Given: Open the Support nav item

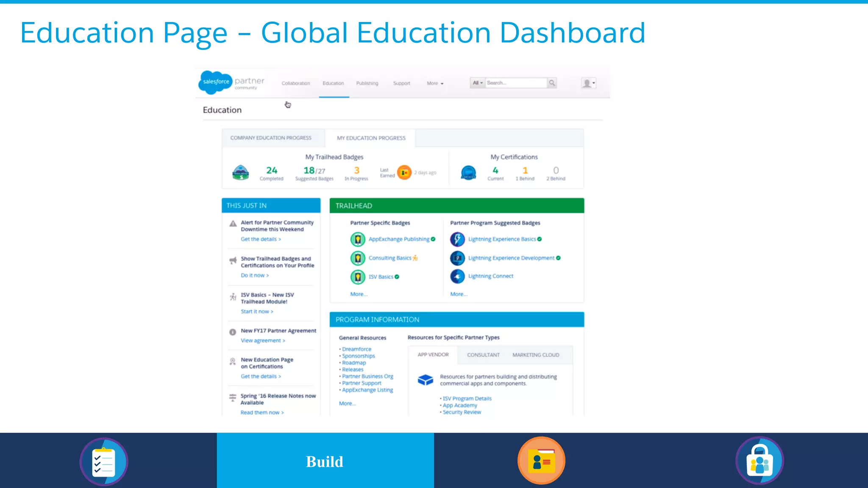Looking at the screenshot, I should [x=401, y=83].
